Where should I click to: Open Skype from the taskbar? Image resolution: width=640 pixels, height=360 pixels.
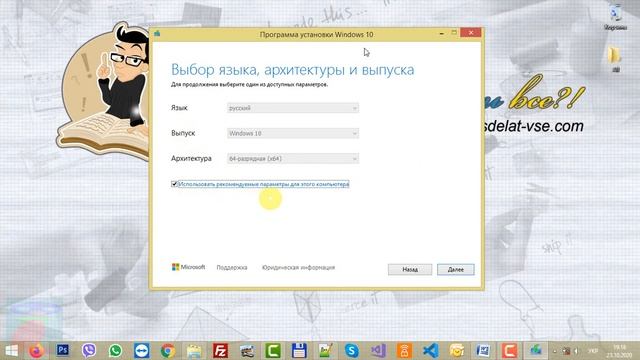click(x=351, y=351)
